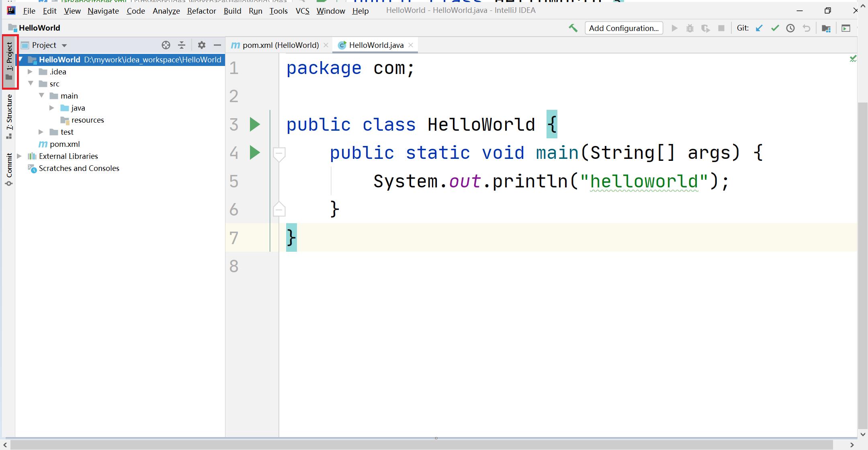Viewport: 868px width, 450px height.
Task: Open the Tools menu
Action: [x=278, y=11]
